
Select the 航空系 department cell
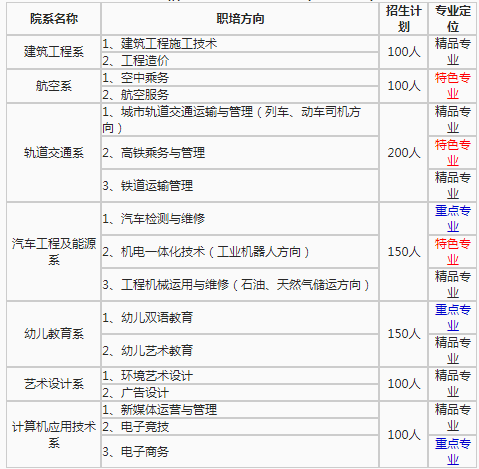click(x=54, y=86)
